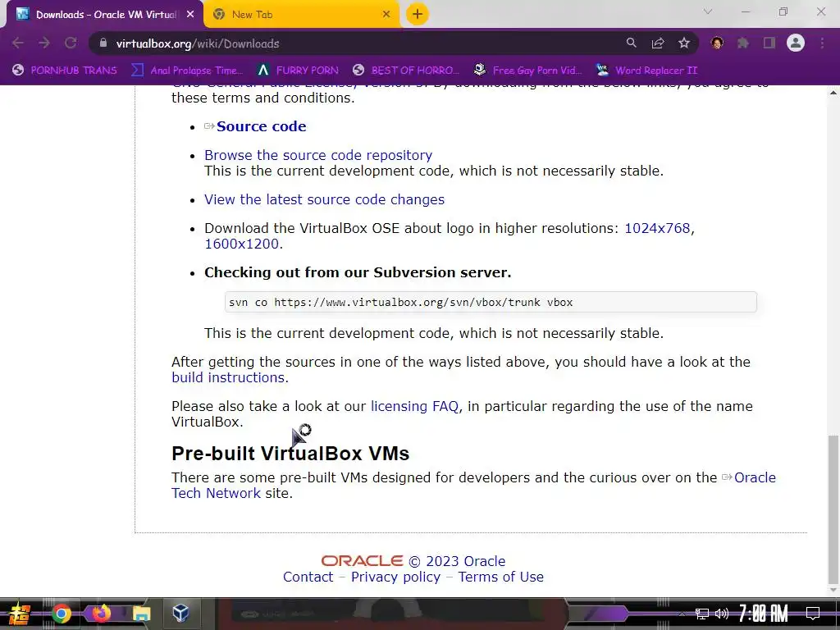Image resolution: width=840 pixels, height=630 pixels.
Task: Open Browse the source code repository link
Action: point(318,155)
